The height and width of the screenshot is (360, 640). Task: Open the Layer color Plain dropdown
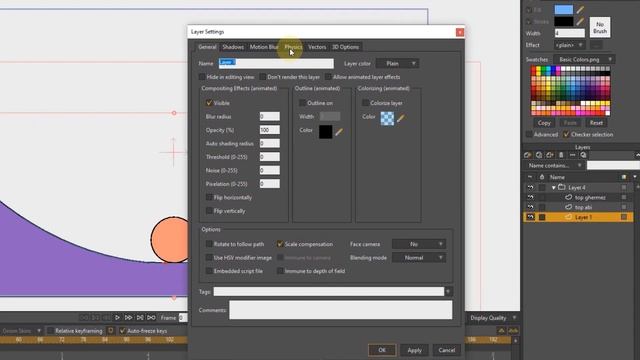tap(398, 63)
